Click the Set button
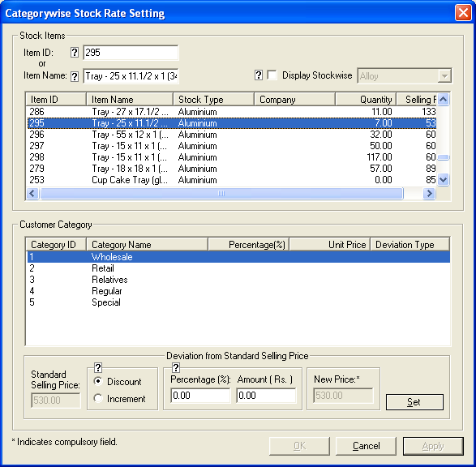This screenshot has width=476, height=467. click(x=414, y=402)
